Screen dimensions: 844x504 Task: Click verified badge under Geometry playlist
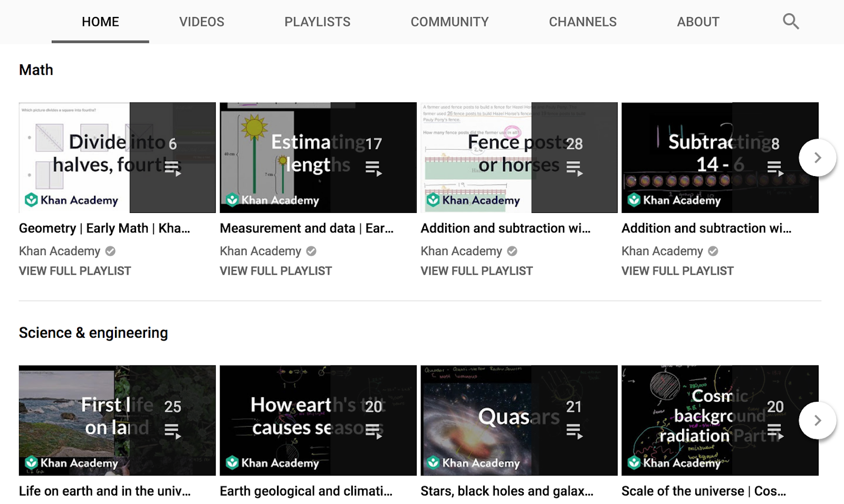tap(110, 251)
